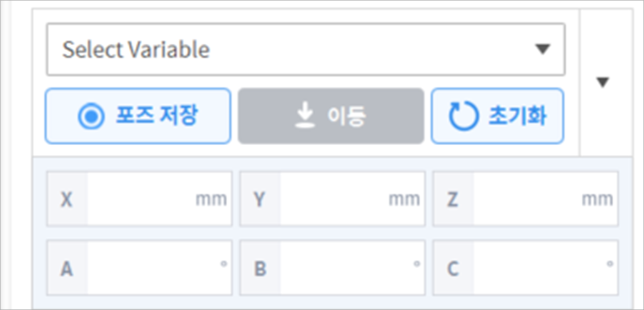This screenshot has width=644, height=310.
Task: Click the circular refresh icon on 초기화
Action: (463, 117)
